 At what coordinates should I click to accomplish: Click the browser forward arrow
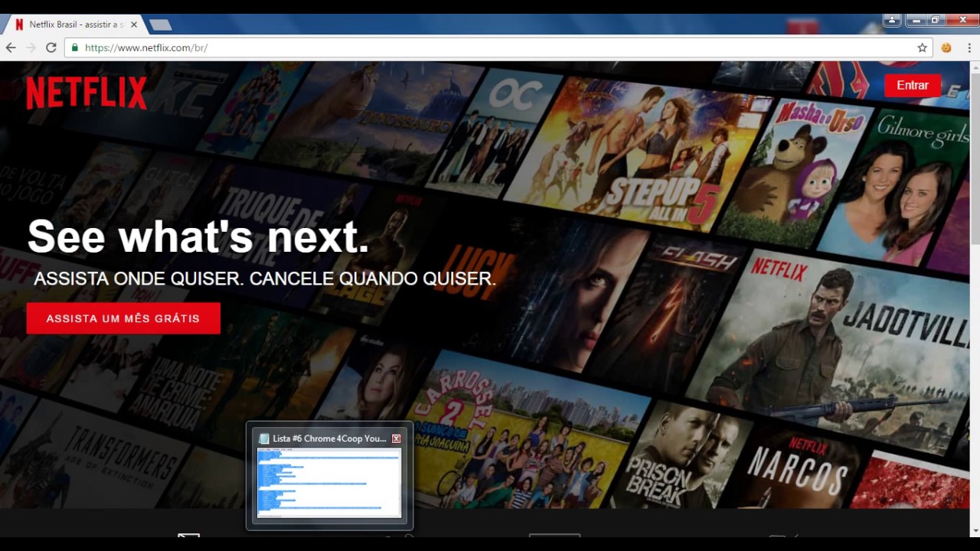[31, 47]
